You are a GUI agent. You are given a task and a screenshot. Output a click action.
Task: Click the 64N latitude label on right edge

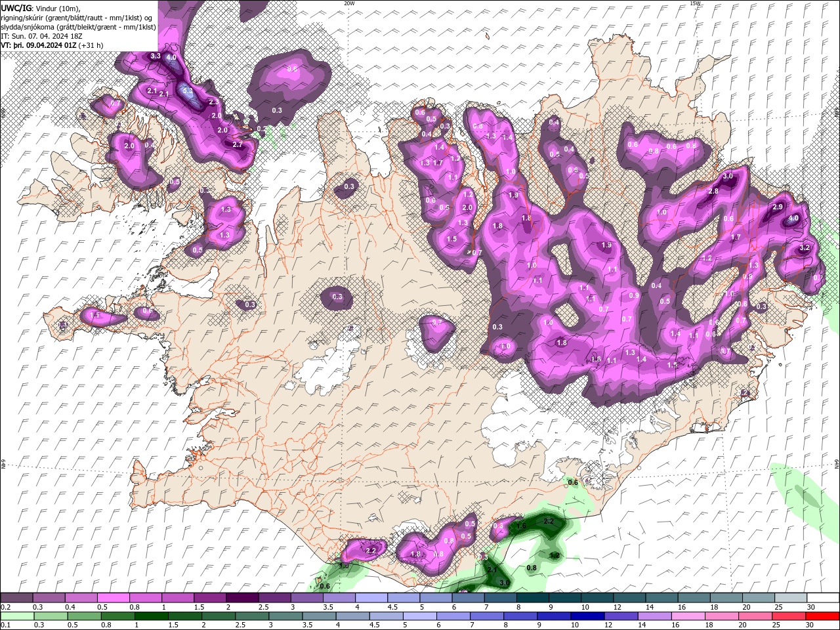(837, 464)
